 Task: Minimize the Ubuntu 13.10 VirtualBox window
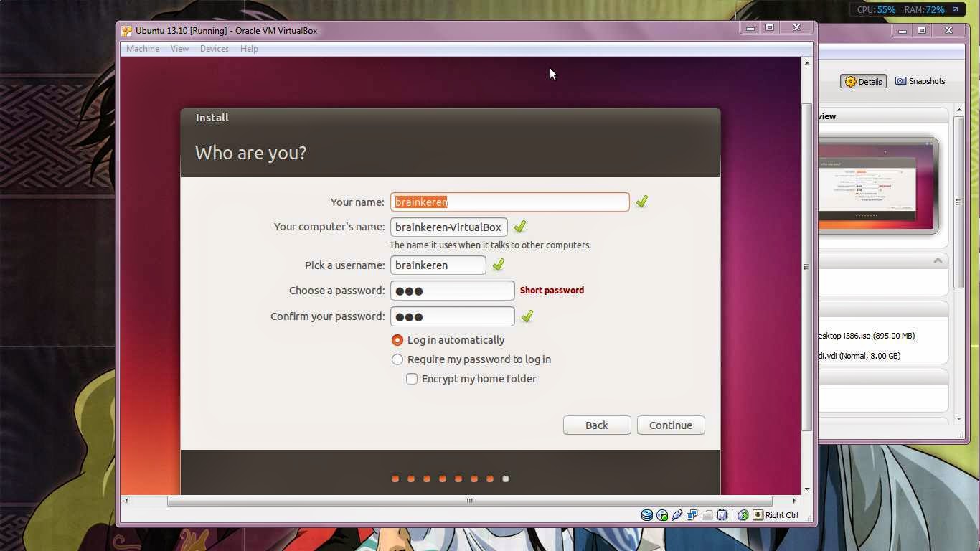(750, 28)
